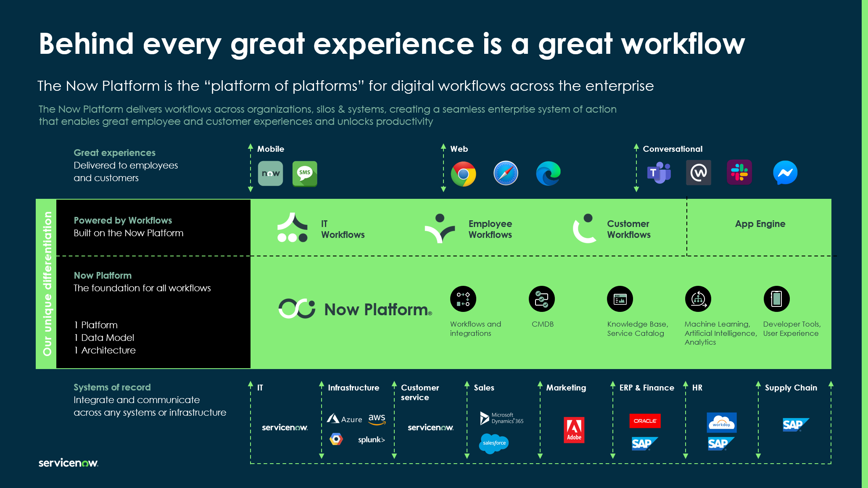The image size is (868, 488).
Task: Click the Facebook Messenger icon
Action: [785, 173]
